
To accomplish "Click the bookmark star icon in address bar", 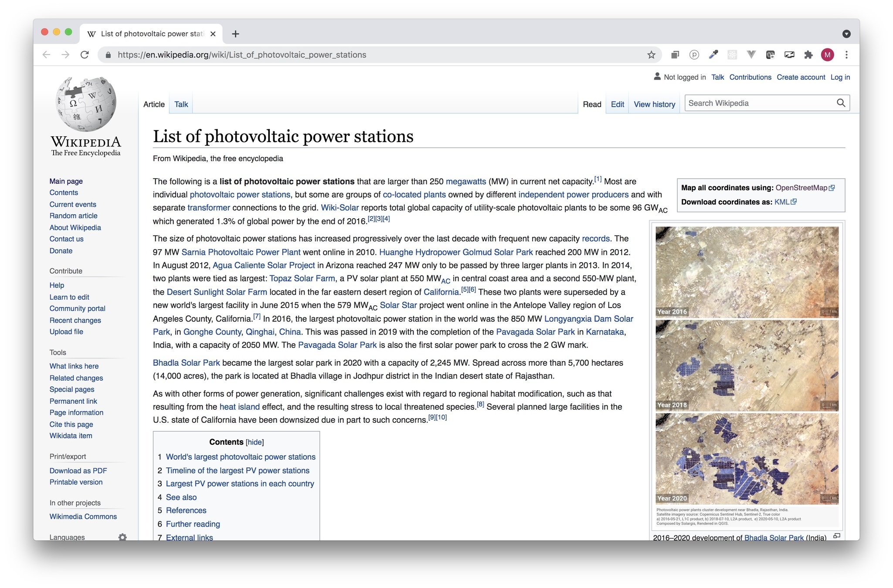I will [x=651, y=55].
